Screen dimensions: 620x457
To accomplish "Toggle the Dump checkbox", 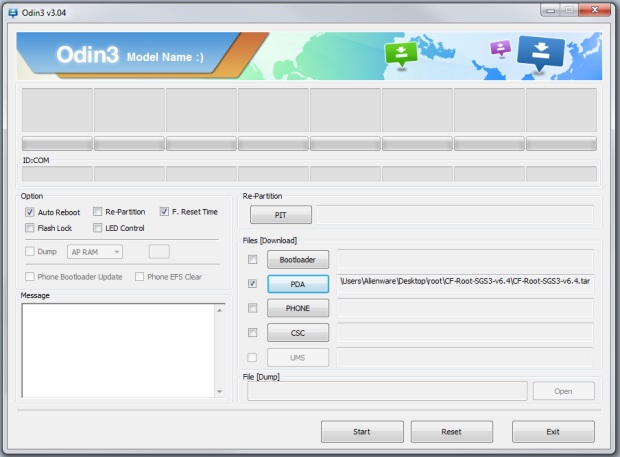I will 30,251.
